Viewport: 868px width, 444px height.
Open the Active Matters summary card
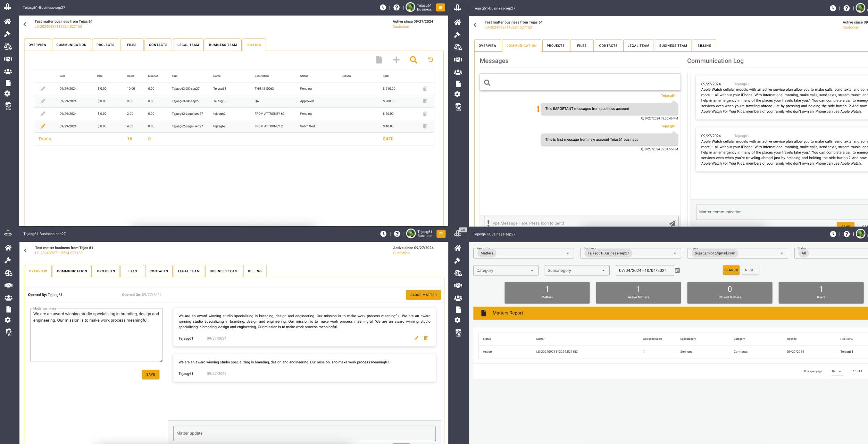pyautogui.click(x=638, y=293)
